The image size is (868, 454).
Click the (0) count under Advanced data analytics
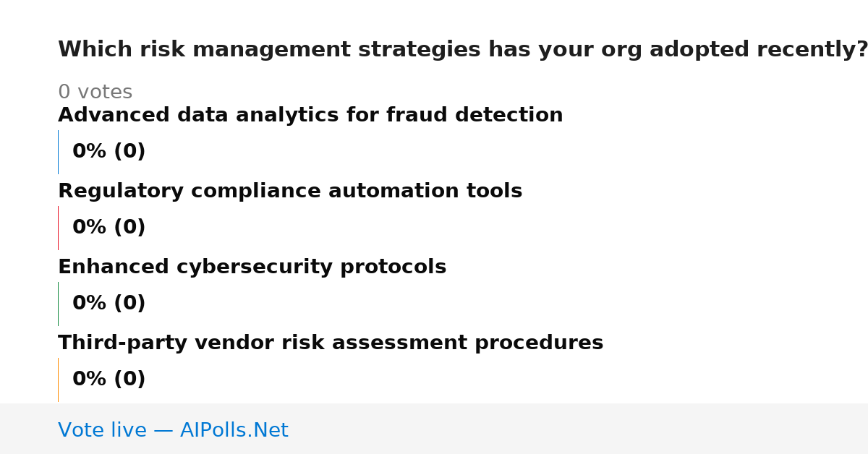tap(129, 152)
